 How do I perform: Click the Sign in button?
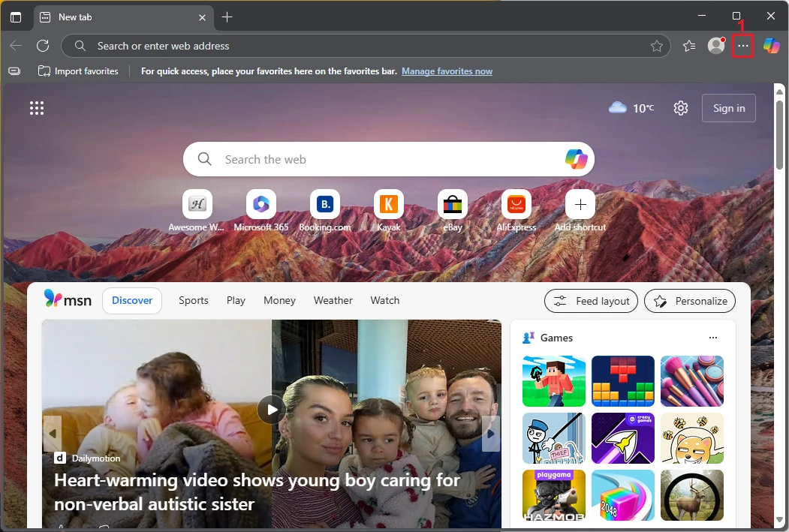pos(729,108)
